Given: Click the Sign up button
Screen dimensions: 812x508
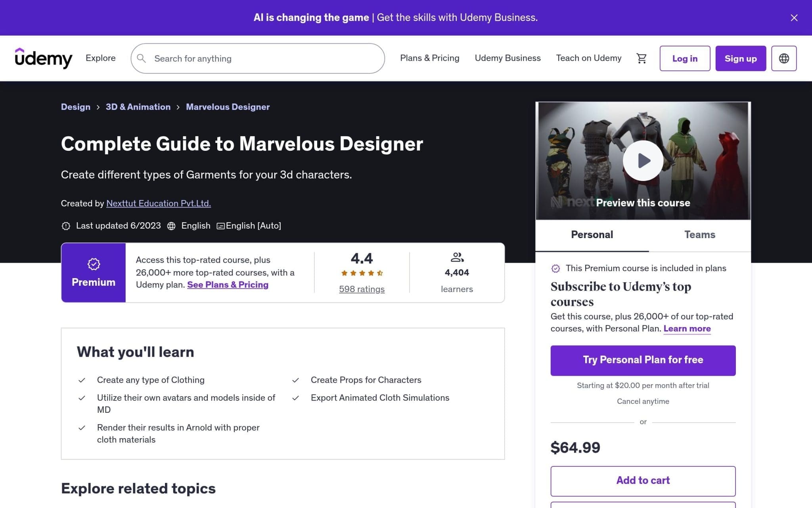Looking at the screenshot, I should click(741, 58).
